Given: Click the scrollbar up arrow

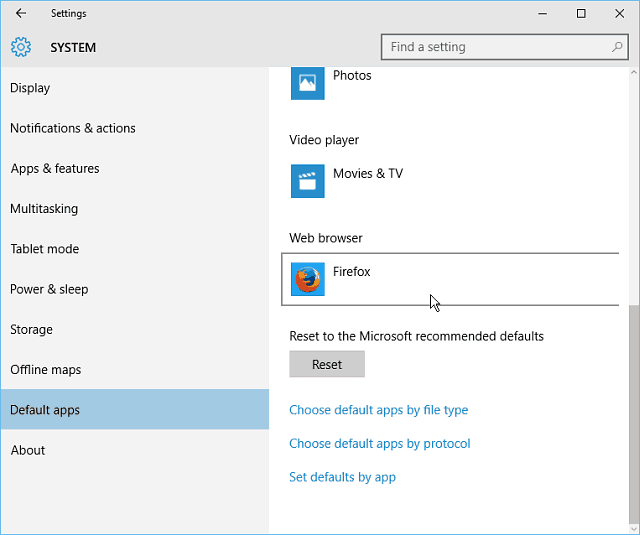Looking at the screenshot, I should tap(634, 72).
